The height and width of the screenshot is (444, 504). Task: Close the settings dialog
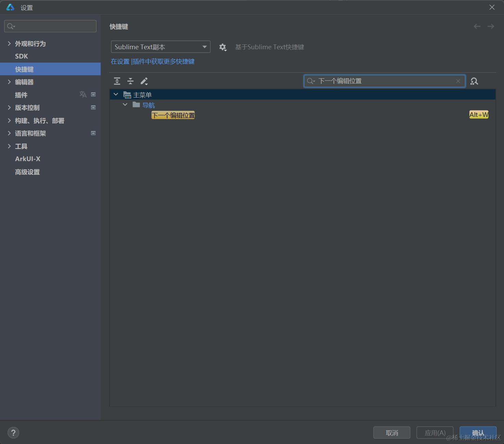click(492, 7)
